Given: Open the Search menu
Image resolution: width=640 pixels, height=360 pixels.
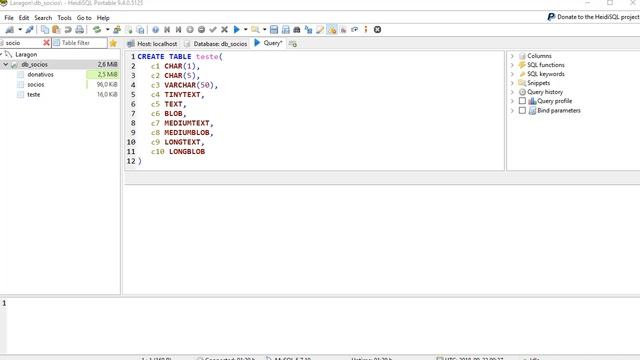Looking at the screenshot, I should [x=43, y=18].
